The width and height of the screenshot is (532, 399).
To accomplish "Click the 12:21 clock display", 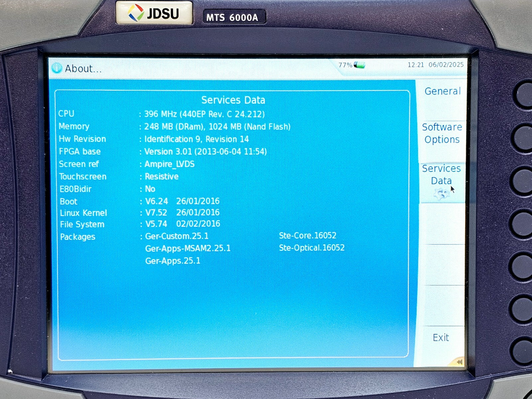I will [x=416, y=65].
